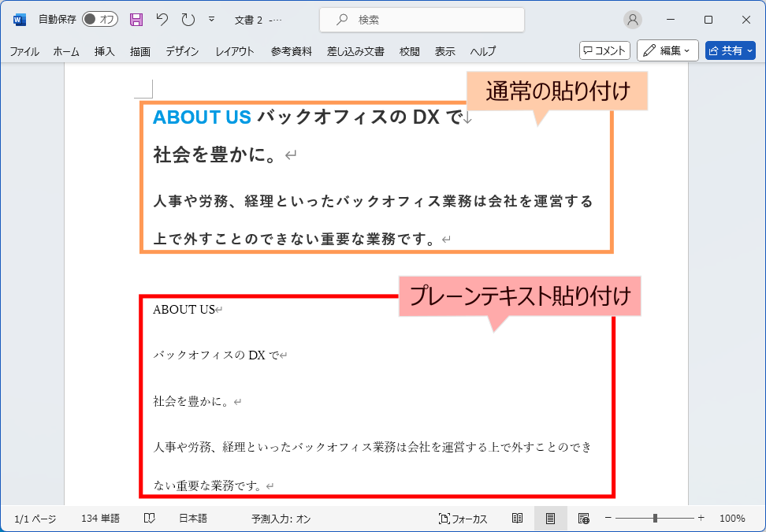Toggle the 自動保存 AutoSave switch

pyautogui.click(x=99, y=20)
